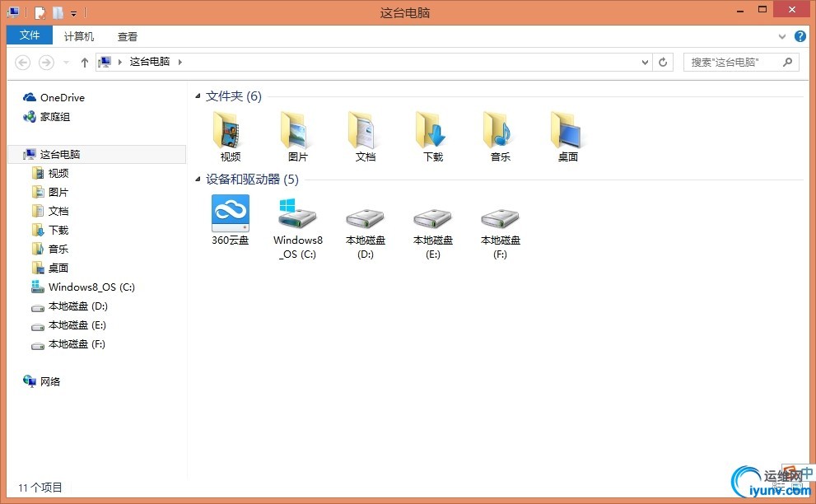Open the address bar history dropdown
The height and width of the screenshot is (504, 816).
point(645,63)
